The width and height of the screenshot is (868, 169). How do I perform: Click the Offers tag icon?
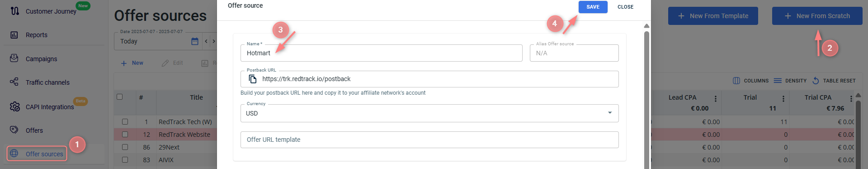14,130
